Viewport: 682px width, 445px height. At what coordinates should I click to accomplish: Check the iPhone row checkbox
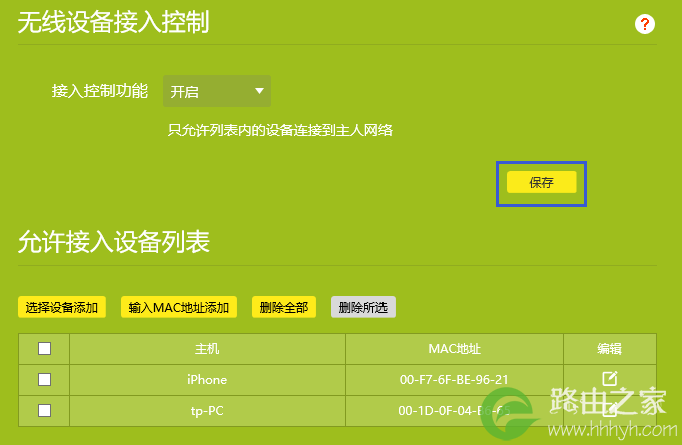(44, 379)
